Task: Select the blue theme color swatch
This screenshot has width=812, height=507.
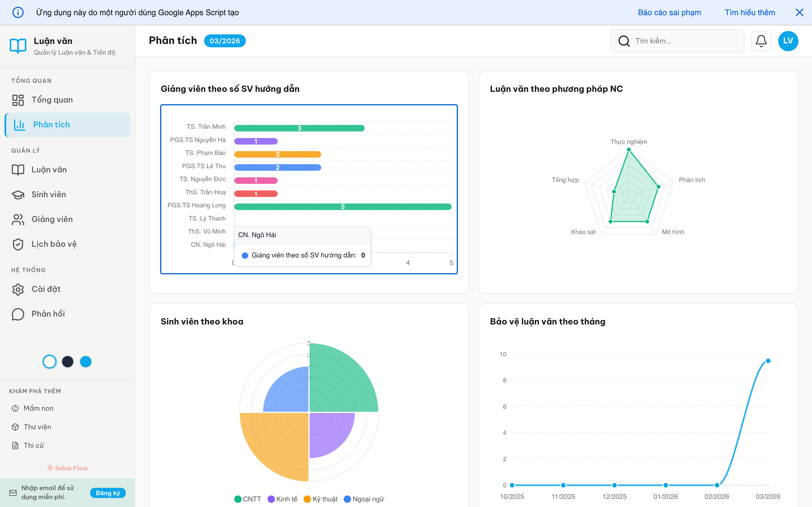Action: coord(85,361)
